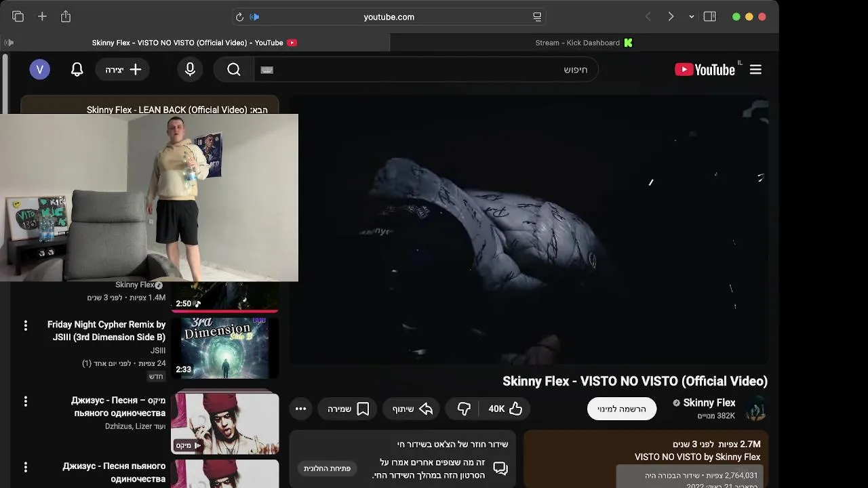Open JSIII channel name

158,350
